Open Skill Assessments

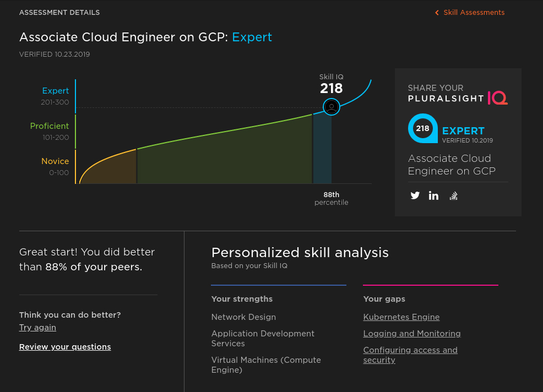[x=474, y=13]
